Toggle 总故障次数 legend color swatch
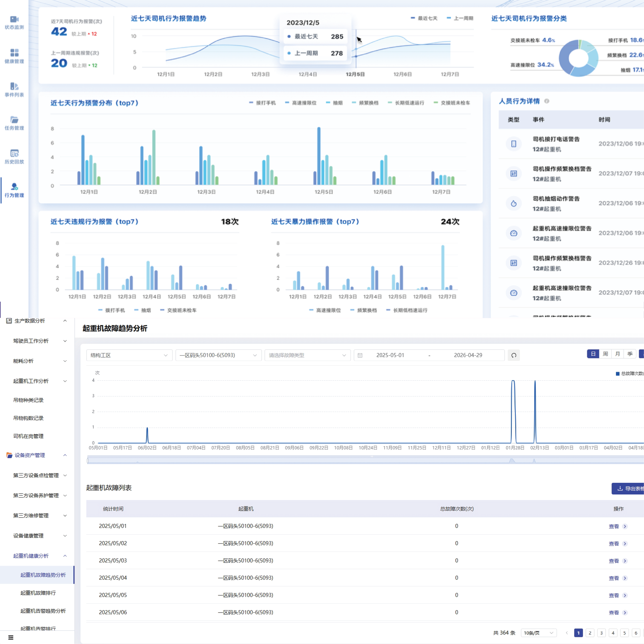 (x=617, y=374)
